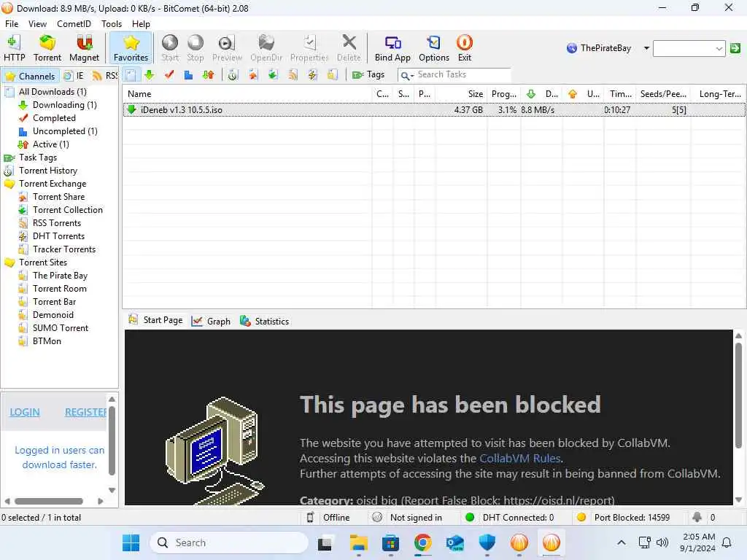The width and height of the screenshot is (747, 560).
Task: Filter downloading tasks with green arrow icon
Action: point(150,75)
